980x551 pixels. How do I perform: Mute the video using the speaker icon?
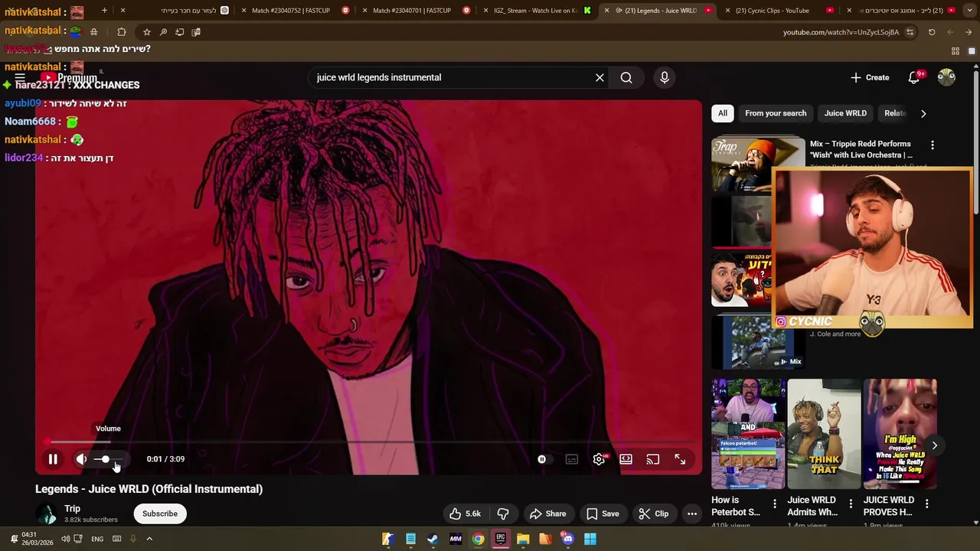[x=81, y=459]
